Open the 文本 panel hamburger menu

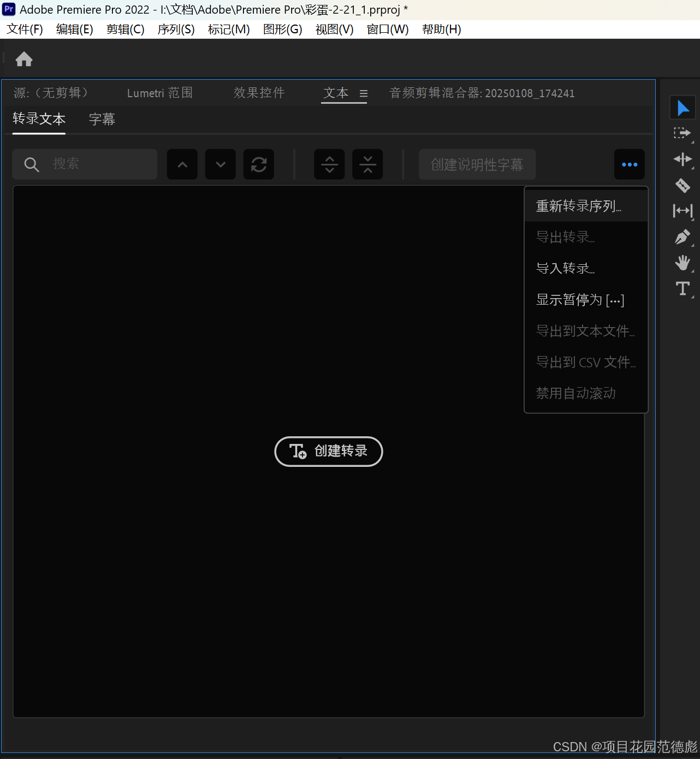click(x=364, y=93)
